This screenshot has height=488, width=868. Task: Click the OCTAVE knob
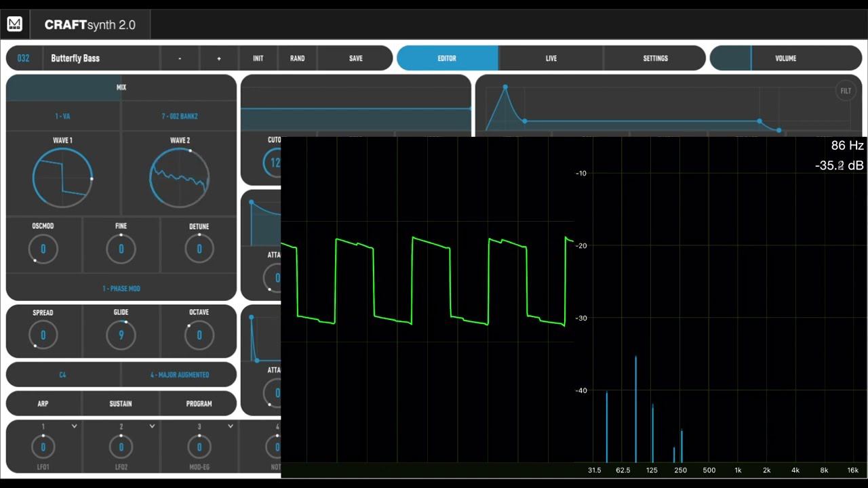[199, 335]
